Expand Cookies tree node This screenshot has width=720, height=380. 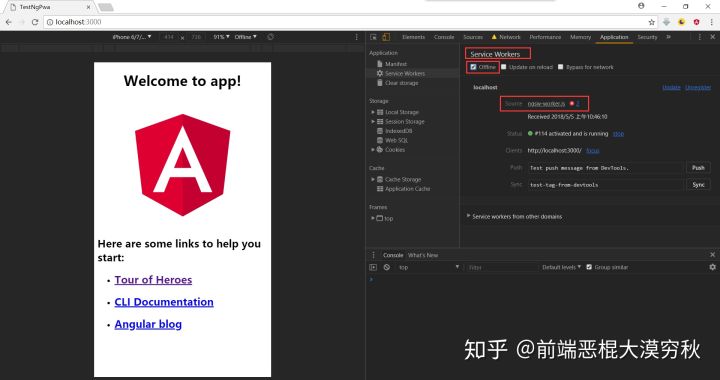tap(373, 150)
